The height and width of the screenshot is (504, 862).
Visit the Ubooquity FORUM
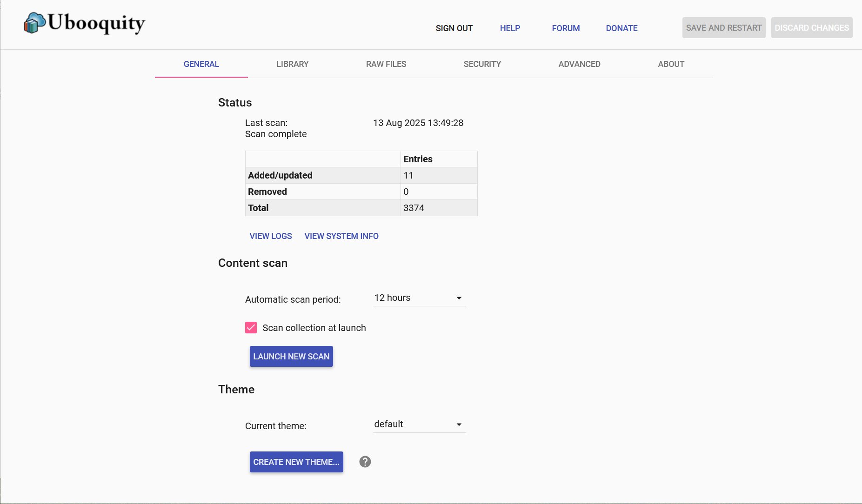tap(565, 28)
